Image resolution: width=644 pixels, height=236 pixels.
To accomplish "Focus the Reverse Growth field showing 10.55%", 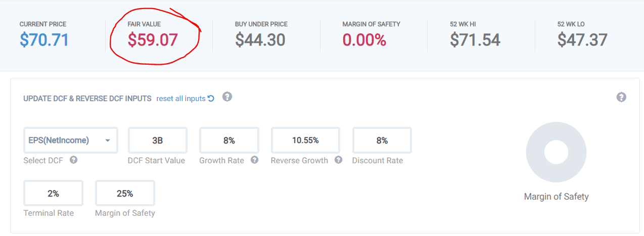I will pyautogui.click(x=305, y=140).
